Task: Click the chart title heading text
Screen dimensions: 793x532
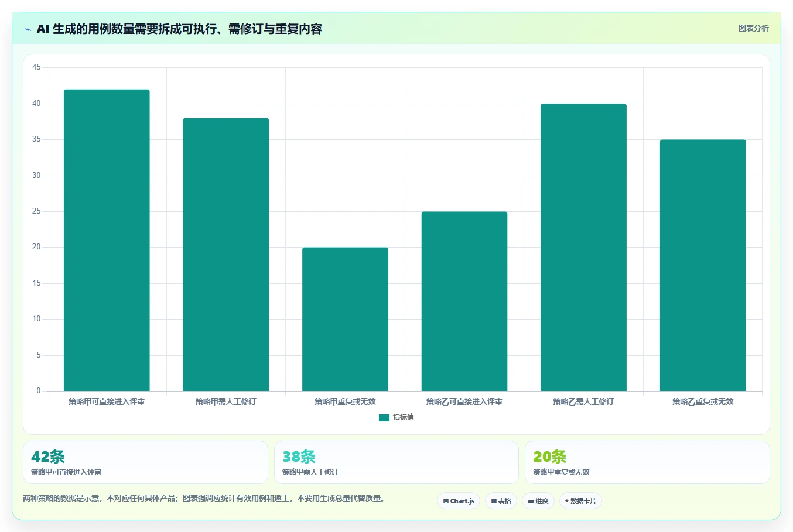Action: pos(179,29)
